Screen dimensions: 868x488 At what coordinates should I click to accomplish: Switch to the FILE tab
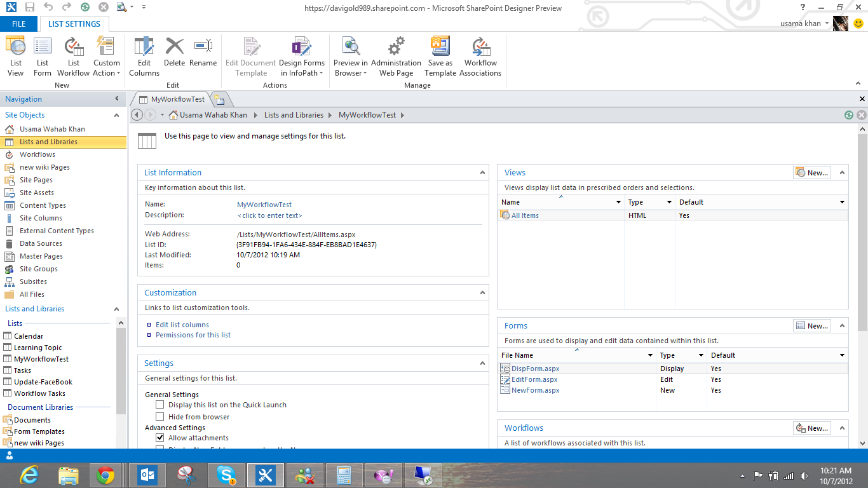coord(19,23)
